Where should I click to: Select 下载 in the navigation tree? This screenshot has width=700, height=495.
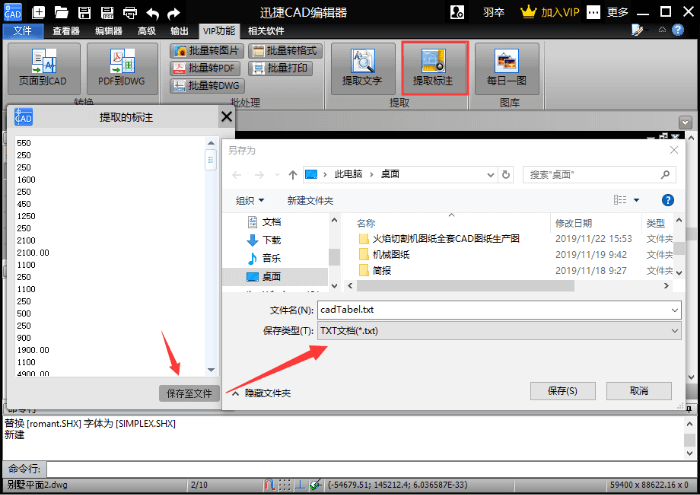tap(264, 240)
